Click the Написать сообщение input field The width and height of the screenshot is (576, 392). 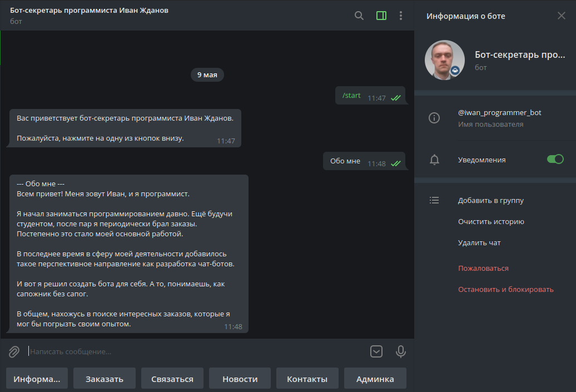[x=195, y=351]
